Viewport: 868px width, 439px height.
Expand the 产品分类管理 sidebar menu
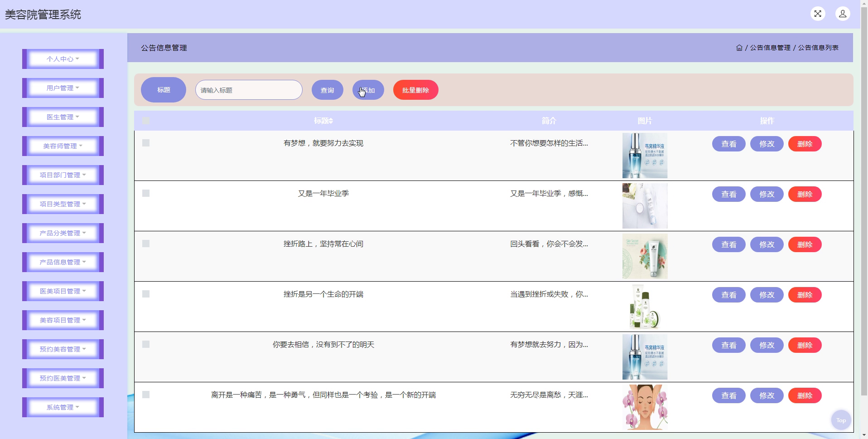[x=63, y=233]
